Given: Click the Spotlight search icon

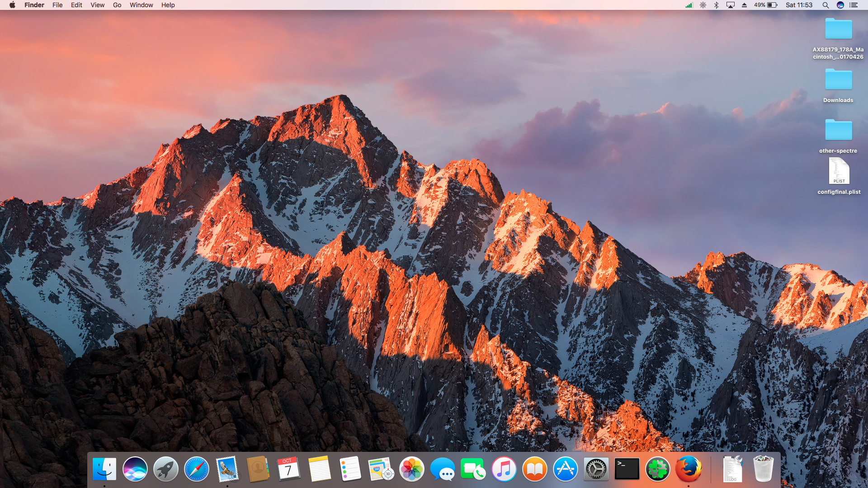Looking at the screenshot, I should [826, 5].
